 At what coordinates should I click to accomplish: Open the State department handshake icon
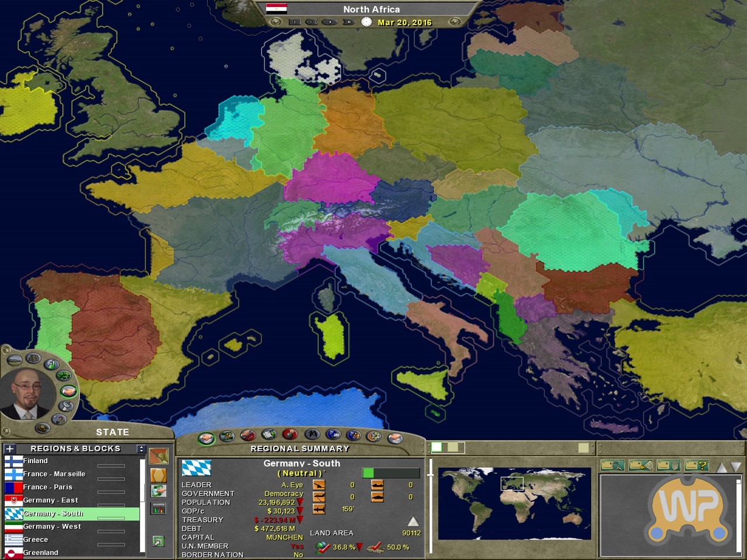[x=68, y=391]
